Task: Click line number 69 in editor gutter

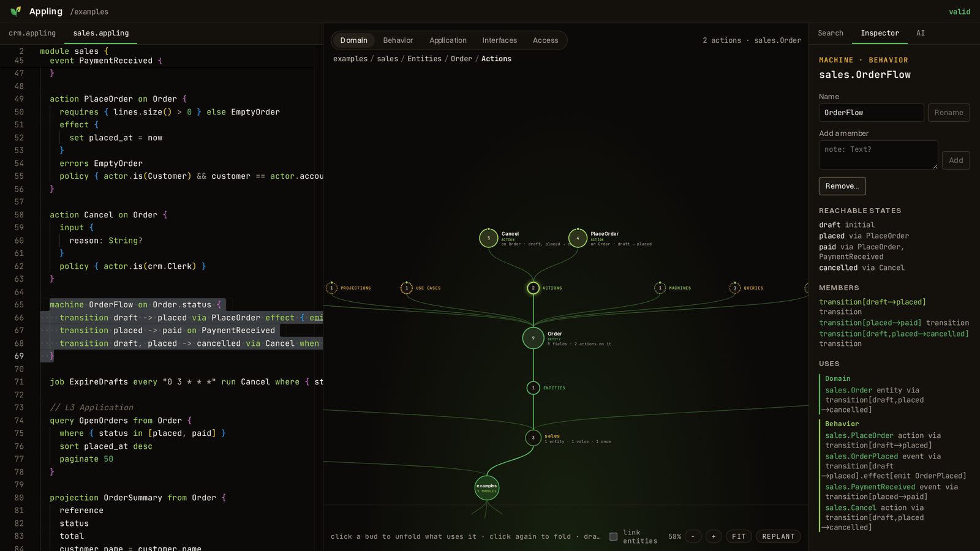Action: click(x=19, y=356)
